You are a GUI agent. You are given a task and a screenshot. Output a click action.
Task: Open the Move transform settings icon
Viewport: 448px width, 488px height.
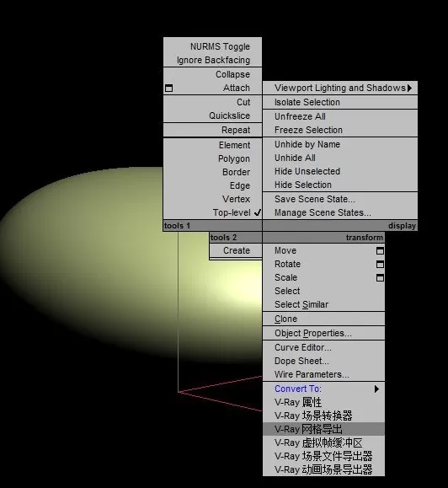(380, 251)
